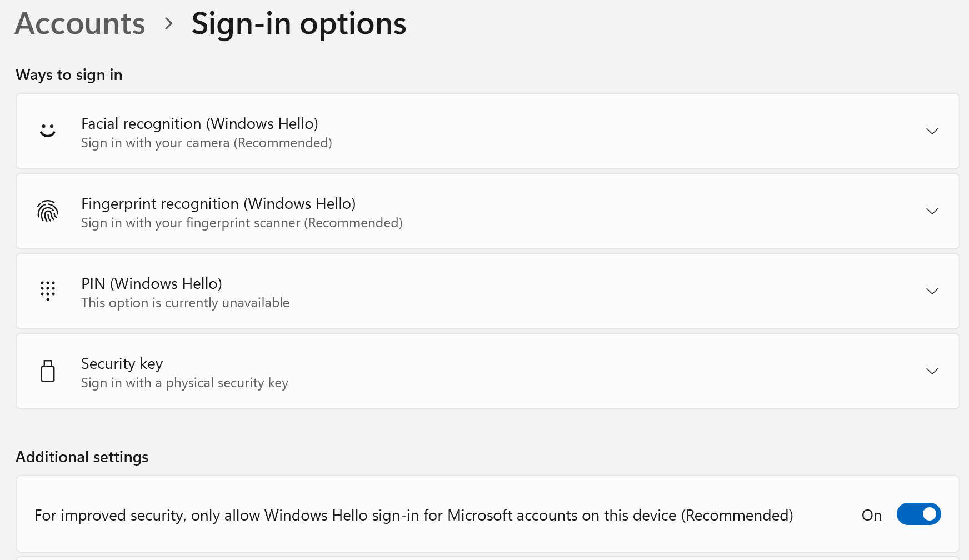Click the facial recognition smiley icon
This screenshot has width=969, height=560.
[48, 131]
